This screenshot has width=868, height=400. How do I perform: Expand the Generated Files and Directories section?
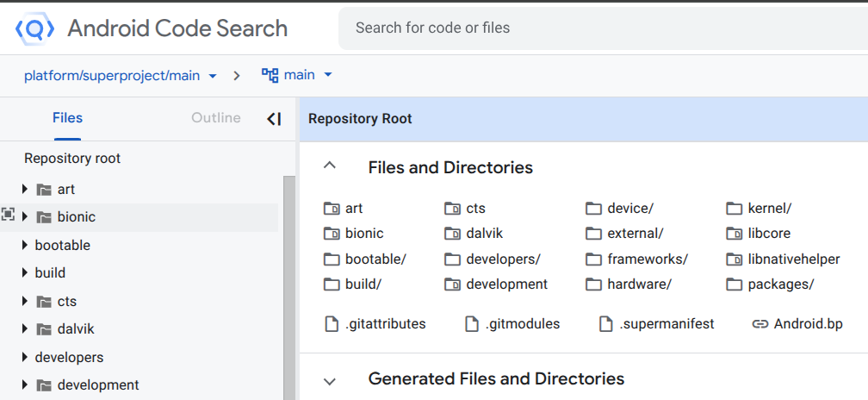pos(329,381)
